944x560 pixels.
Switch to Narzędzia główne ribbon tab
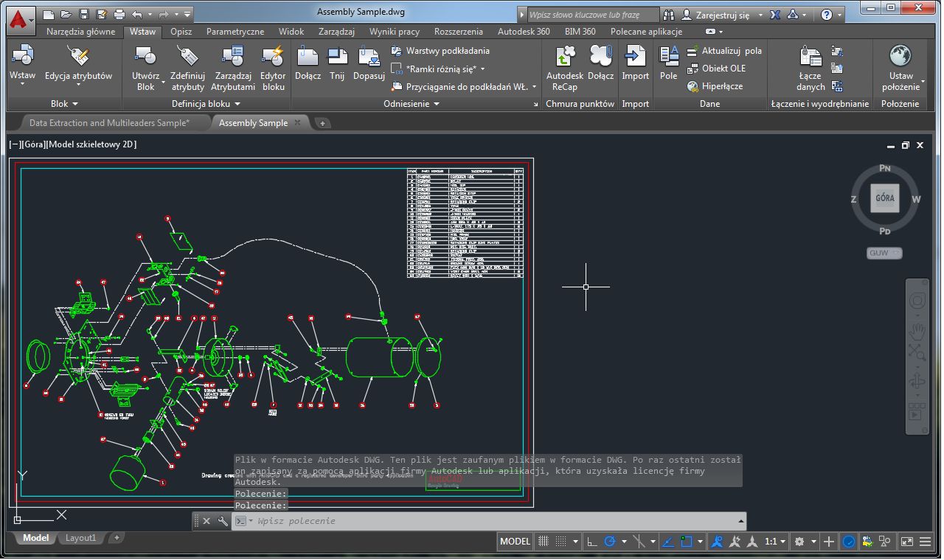point(80,32)
